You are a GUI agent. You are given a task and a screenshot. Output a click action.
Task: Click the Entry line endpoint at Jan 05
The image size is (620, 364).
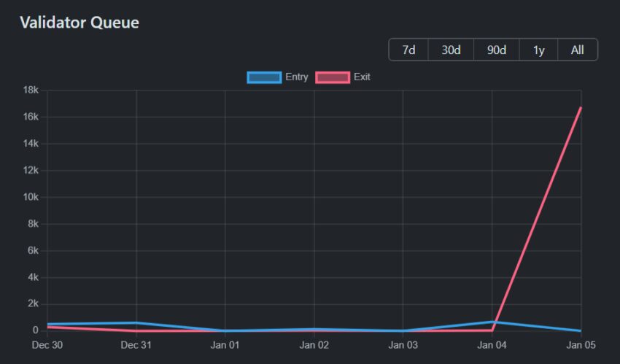(x=581, y=330)
